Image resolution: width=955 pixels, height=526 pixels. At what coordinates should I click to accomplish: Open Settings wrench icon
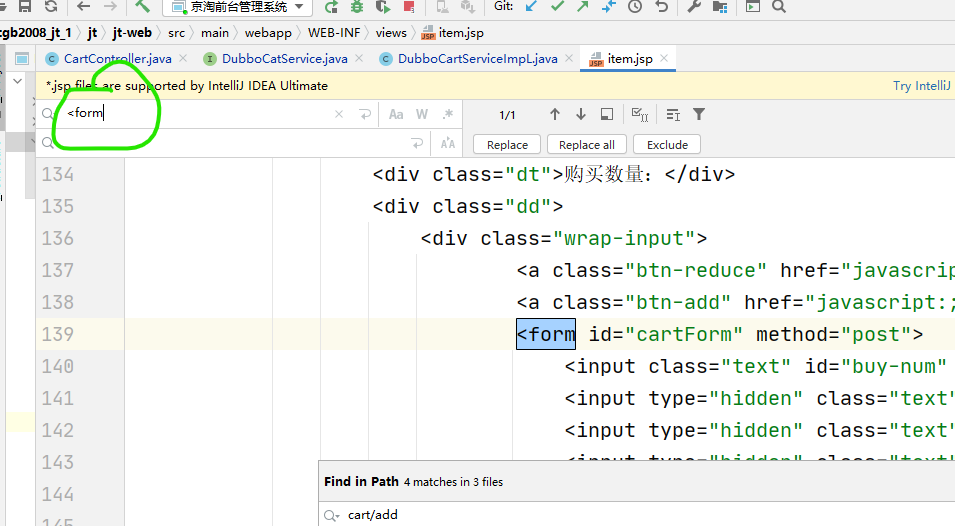click(694, 7)
